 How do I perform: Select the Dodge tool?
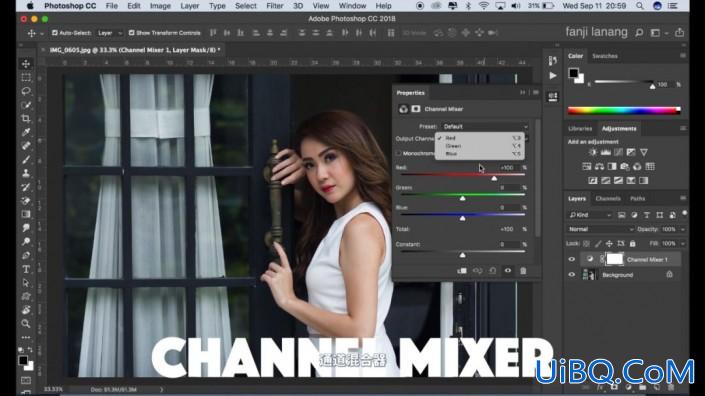[x=26, y=241]
